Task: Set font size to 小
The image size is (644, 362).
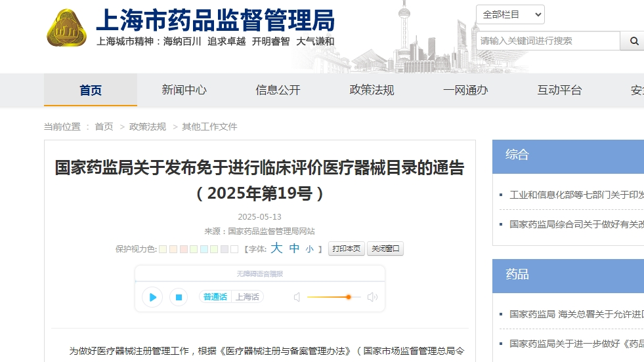Action: (x=309, y=249)
